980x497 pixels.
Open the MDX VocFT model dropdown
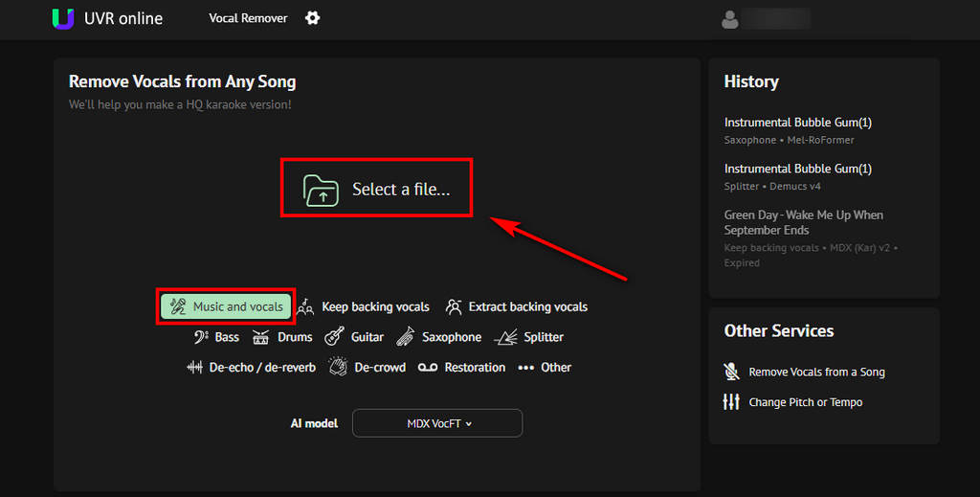tap(437, 423)
